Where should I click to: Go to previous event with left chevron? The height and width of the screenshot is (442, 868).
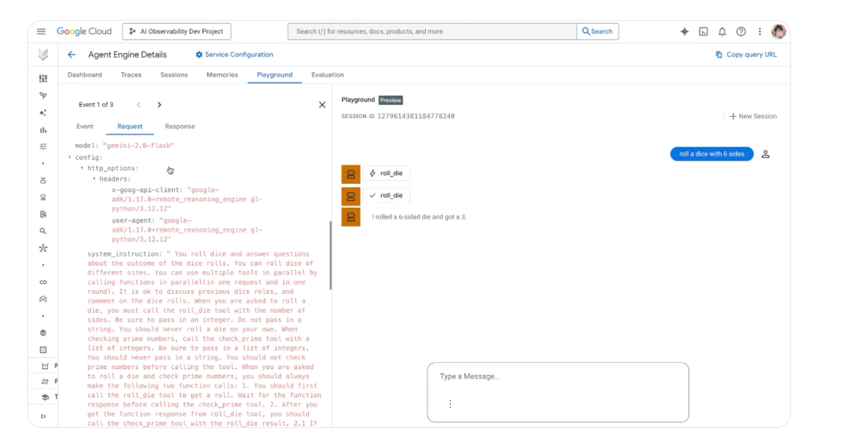point(139,105)
